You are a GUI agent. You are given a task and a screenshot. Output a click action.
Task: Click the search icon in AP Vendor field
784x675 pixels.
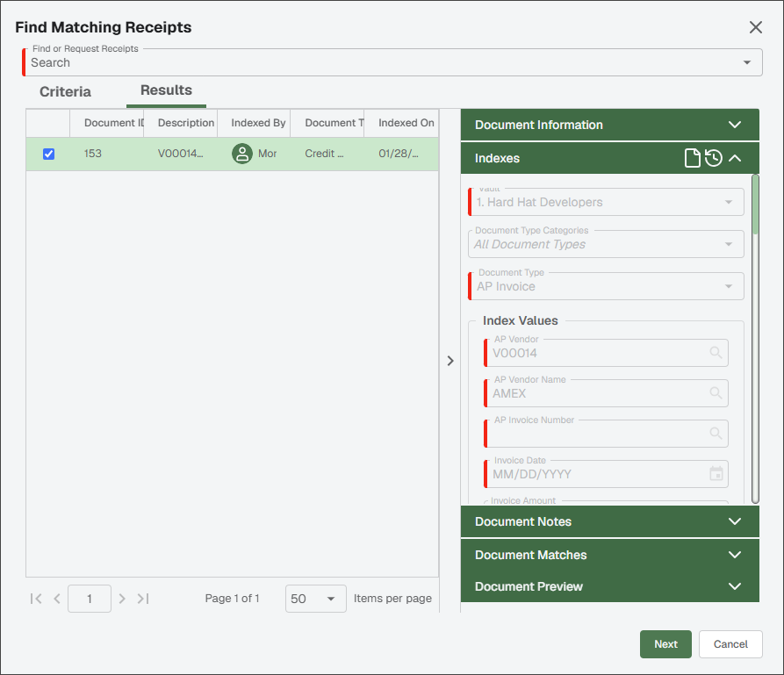(x=716, y=353)
